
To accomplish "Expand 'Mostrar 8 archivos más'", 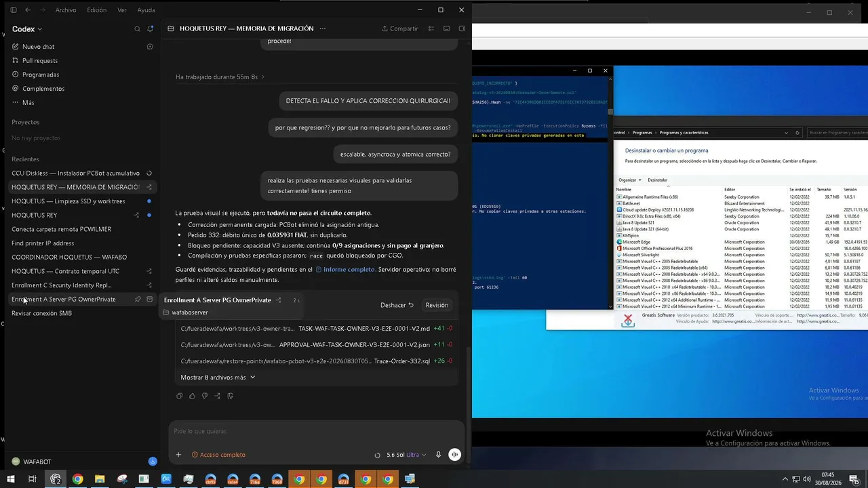I will click(218, 378).
